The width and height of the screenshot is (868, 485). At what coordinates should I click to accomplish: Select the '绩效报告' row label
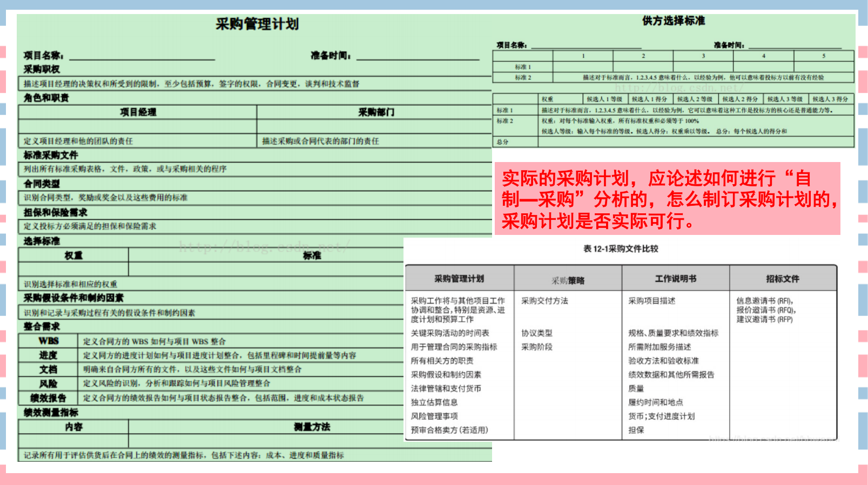click(48, 398)
